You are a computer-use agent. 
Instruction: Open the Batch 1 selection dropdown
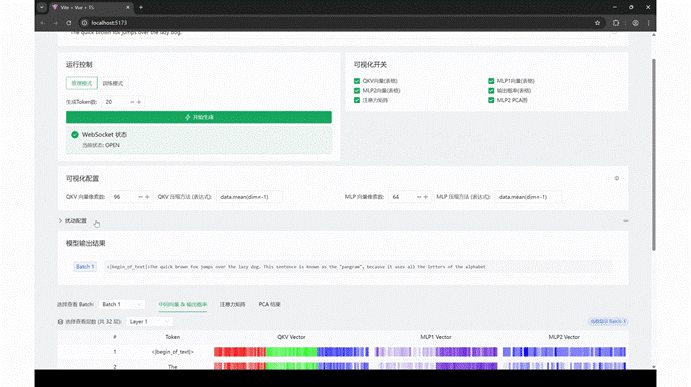tap(122, 305)
